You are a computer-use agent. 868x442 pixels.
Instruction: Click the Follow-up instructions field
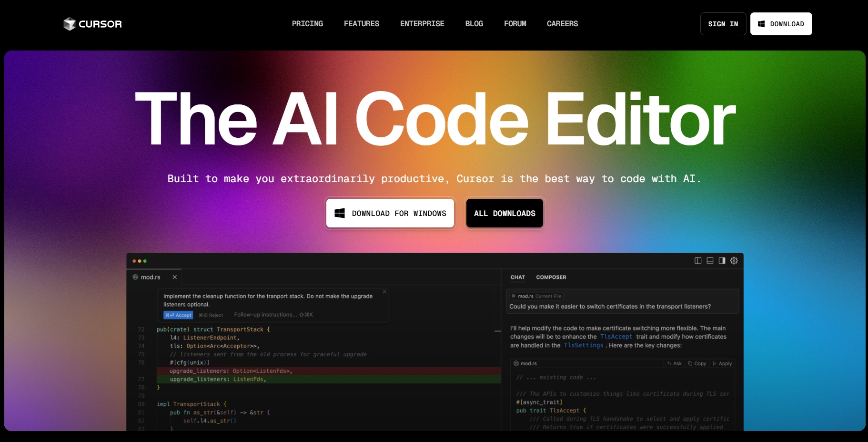[273, 315]
